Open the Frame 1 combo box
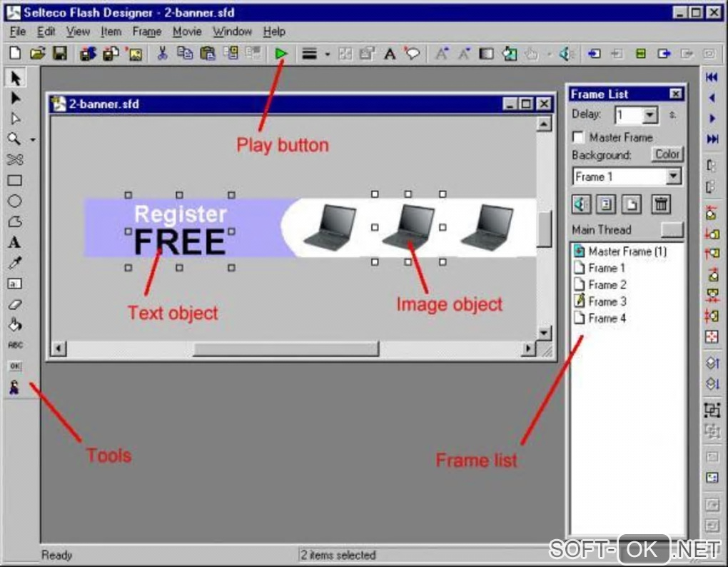 click(x=627, y=176)
